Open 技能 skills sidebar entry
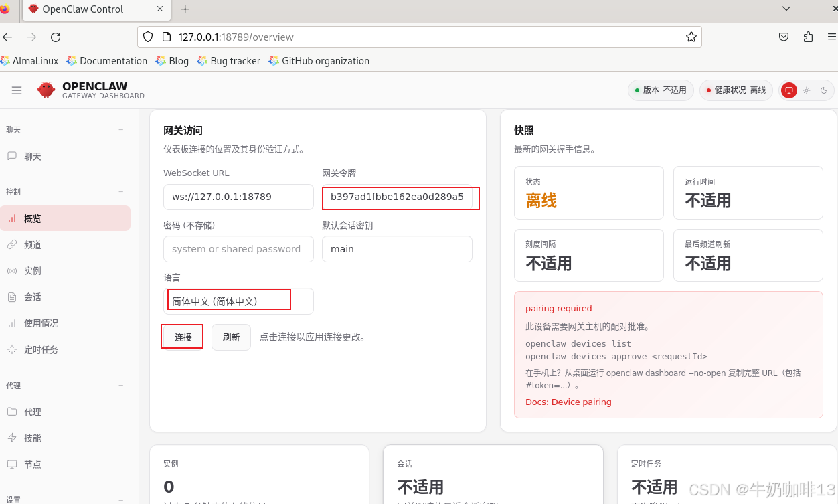 (x=65, y=438)
